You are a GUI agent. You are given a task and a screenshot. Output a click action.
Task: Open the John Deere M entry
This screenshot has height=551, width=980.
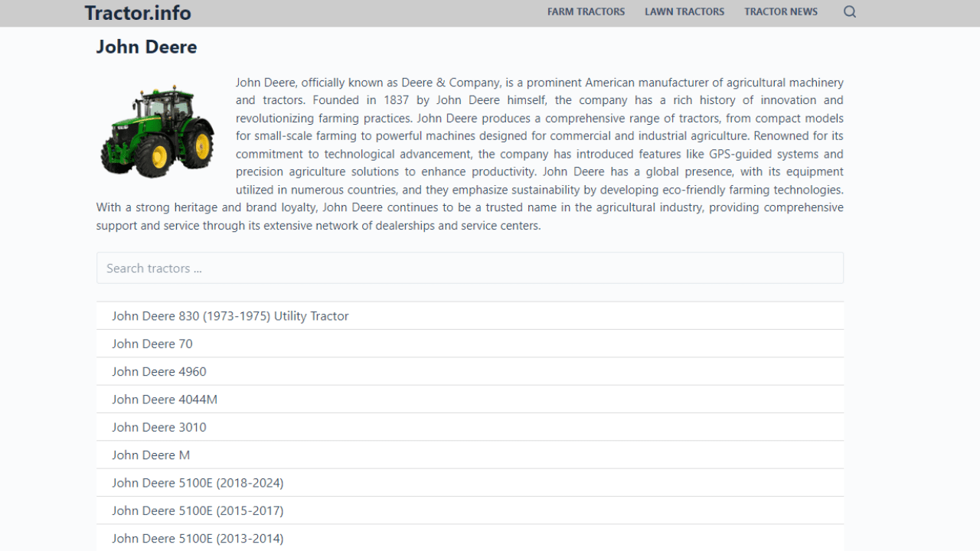[x=151, y=455]
